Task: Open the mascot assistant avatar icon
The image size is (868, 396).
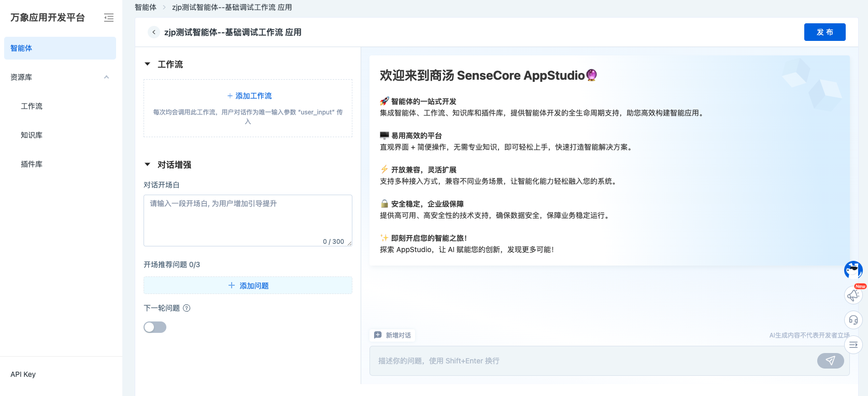Action: tap(853, 270)
